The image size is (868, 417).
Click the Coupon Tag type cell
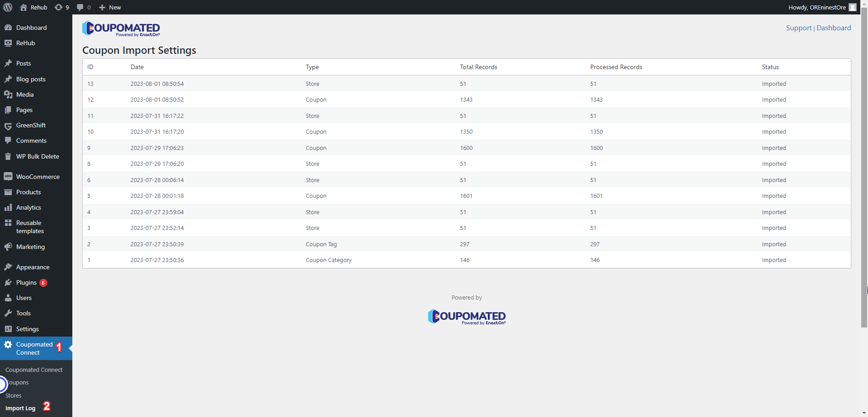321,244
